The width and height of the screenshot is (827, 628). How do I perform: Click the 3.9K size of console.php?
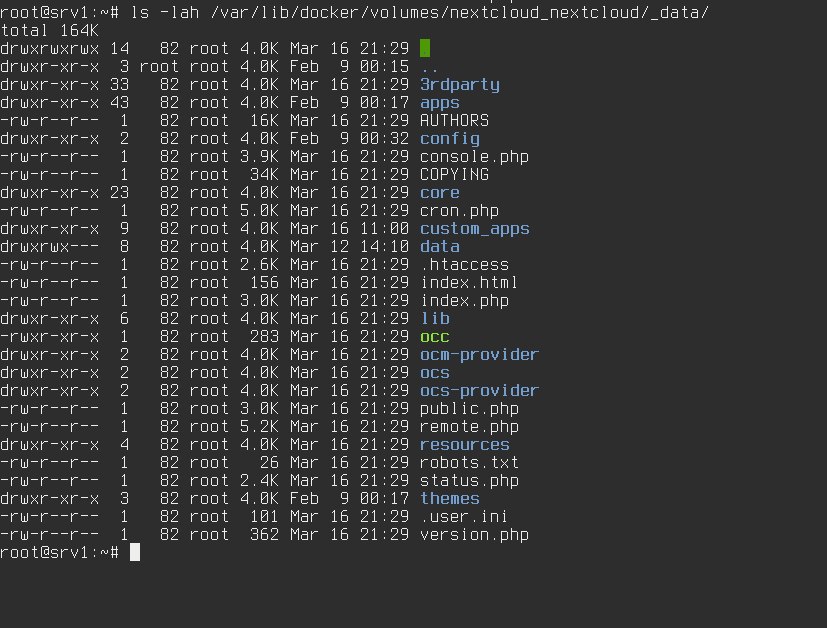click(259, 156)
